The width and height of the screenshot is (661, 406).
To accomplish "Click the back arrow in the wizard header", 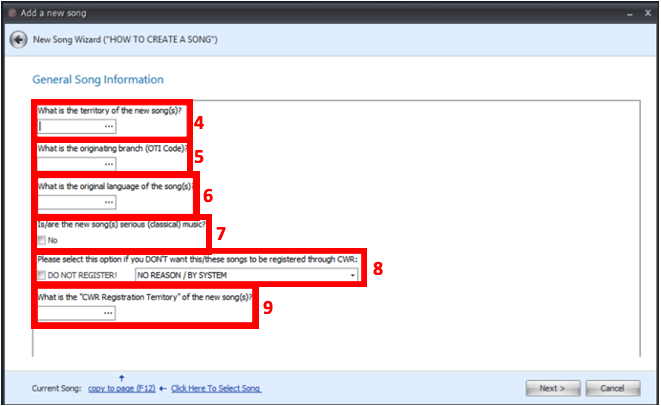I will click(18, 39).
